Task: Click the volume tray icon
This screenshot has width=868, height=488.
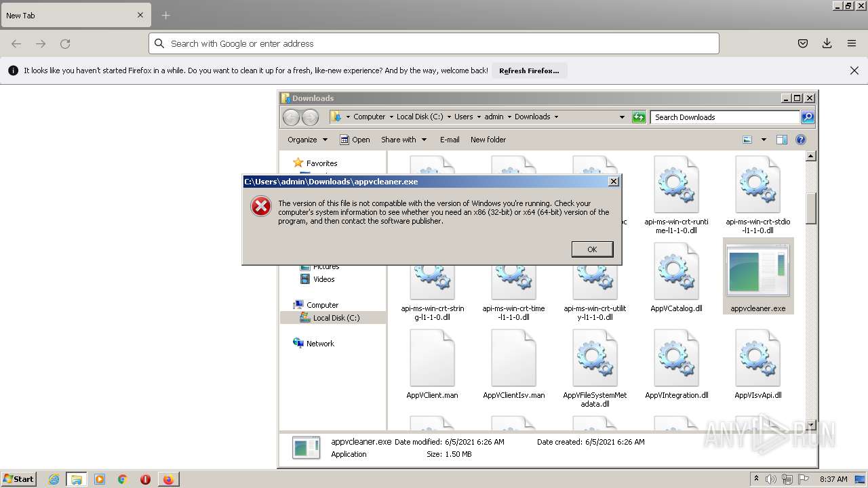Action: click(772, 479)
